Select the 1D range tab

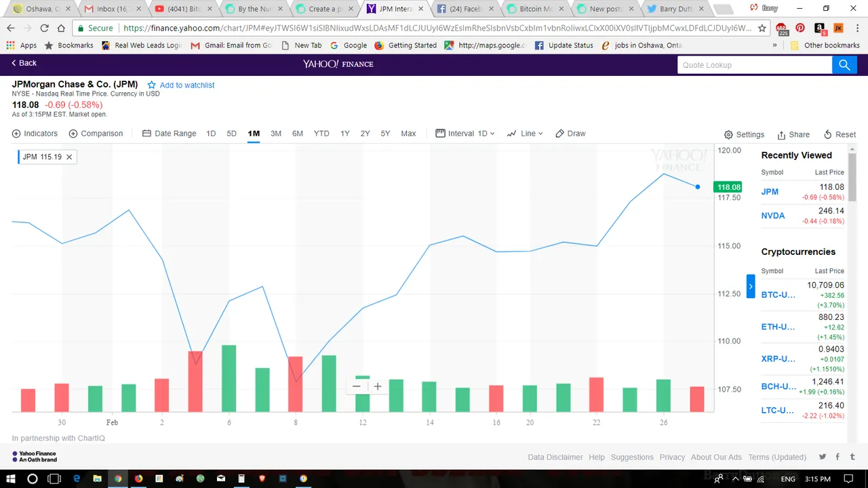point(211,134)
